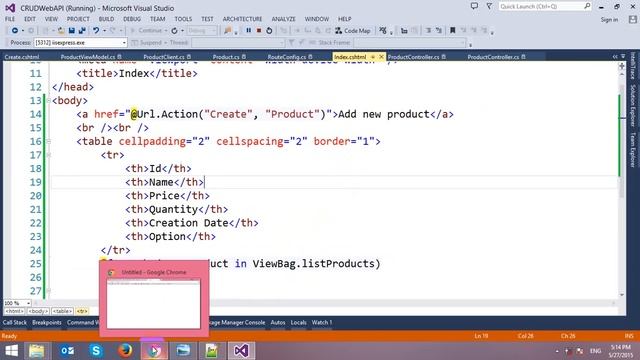Open the Locals panel tab
Viewport: 640px width, 360px height.
click(298, 322)
